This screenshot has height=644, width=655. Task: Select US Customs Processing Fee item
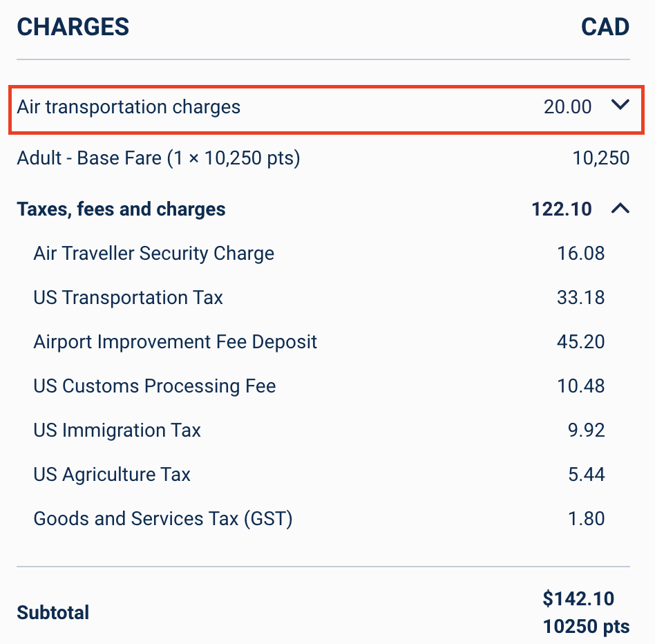[155, 386]
